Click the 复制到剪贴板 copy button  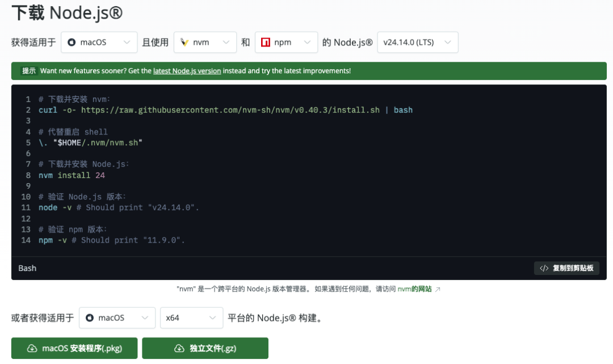pyautogui.click(x=566, y=268)
